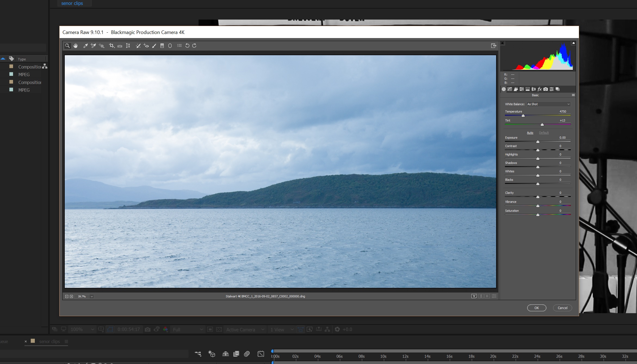Select the Zoom tool in Camera Raw

67,46
